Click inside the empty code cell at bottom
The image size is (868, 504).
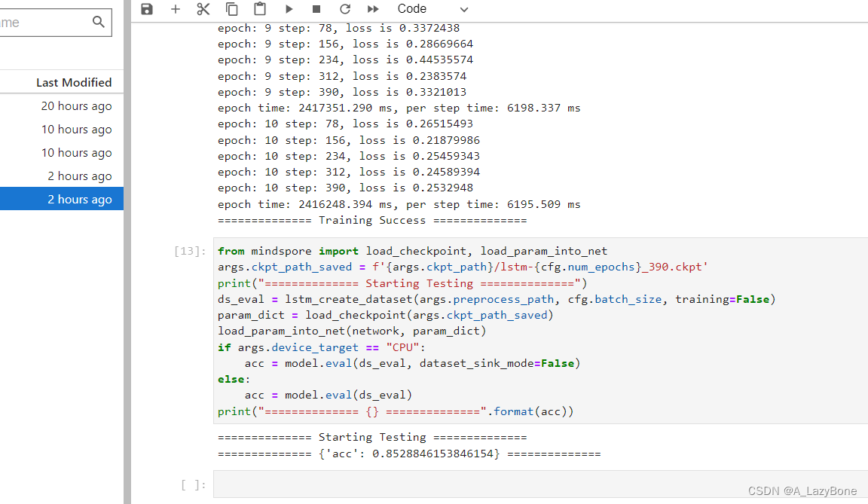click(x=540, y=484)
